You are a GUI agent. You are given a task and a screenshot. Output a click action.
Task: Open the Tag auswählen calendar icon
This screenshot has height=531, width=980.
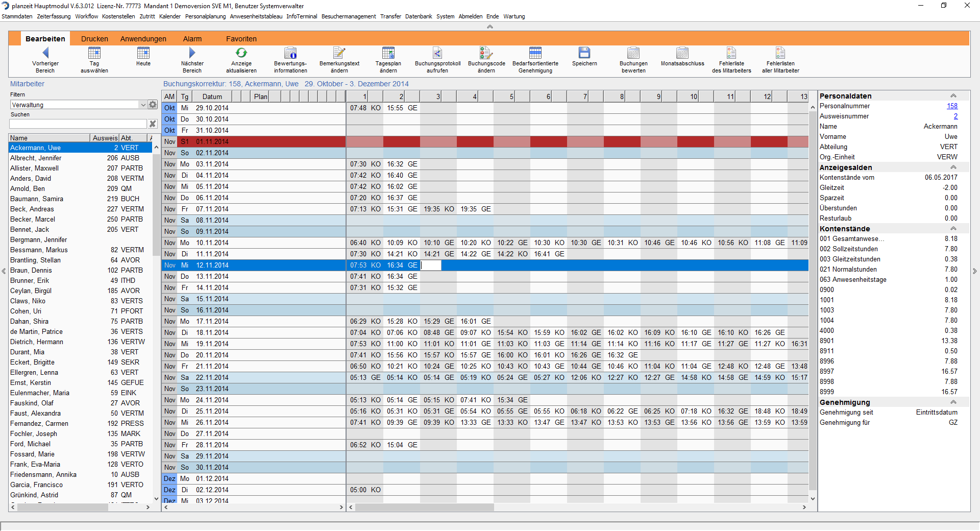tap(94, 53)
